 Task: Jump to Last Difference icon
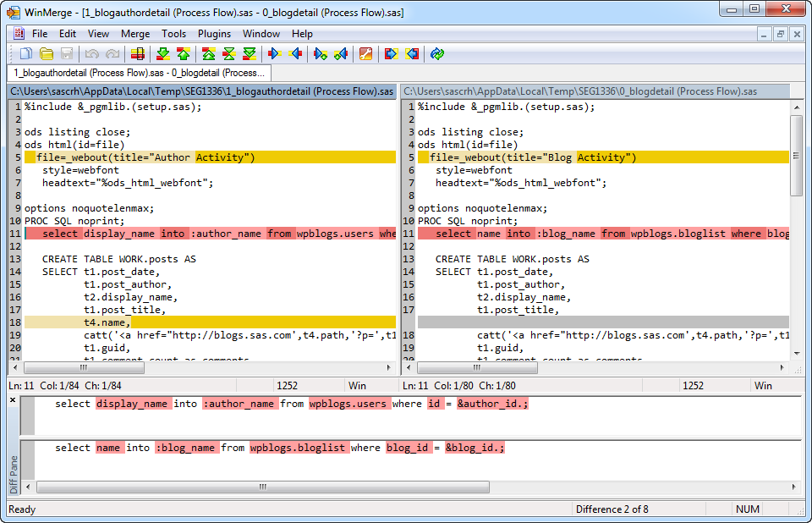(250, 54)
